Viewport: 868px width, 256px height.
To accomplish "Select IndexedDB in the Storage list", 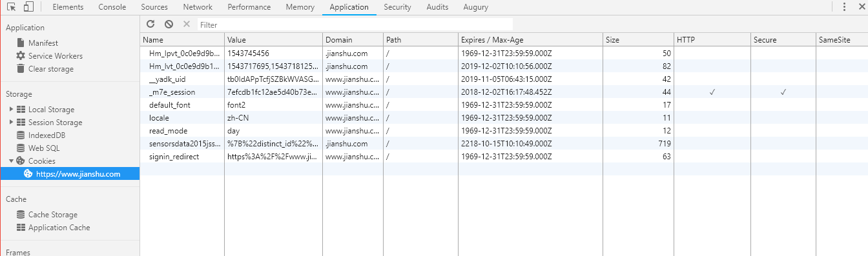I will click(x=47, y=135).
